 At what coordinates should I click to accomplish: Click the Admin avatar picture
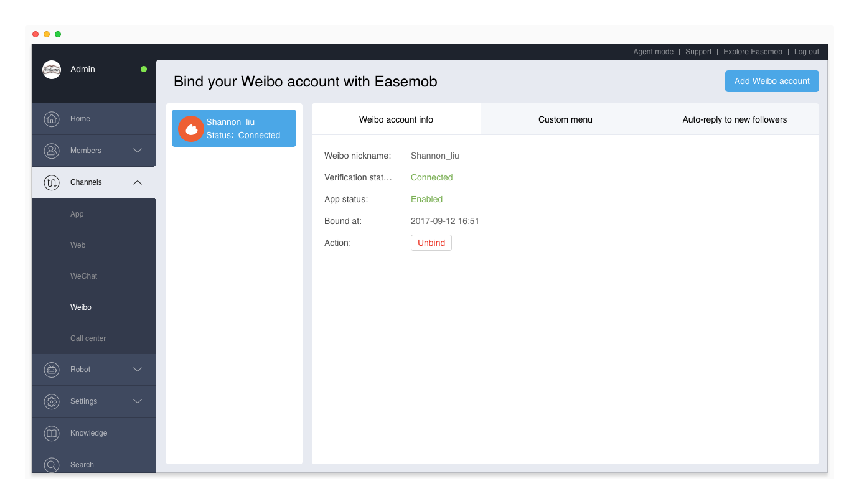point(52,70)
